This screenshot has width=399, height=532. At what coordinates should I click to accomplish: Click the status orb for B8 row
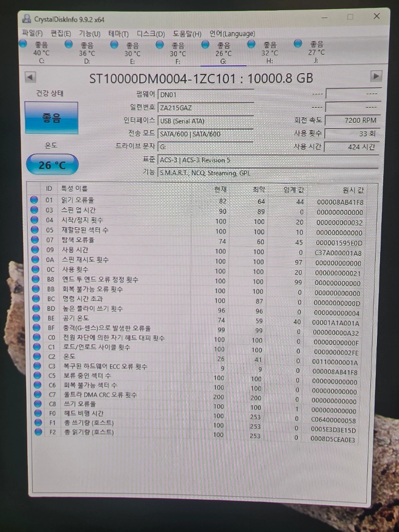click(x=36, y=279)
